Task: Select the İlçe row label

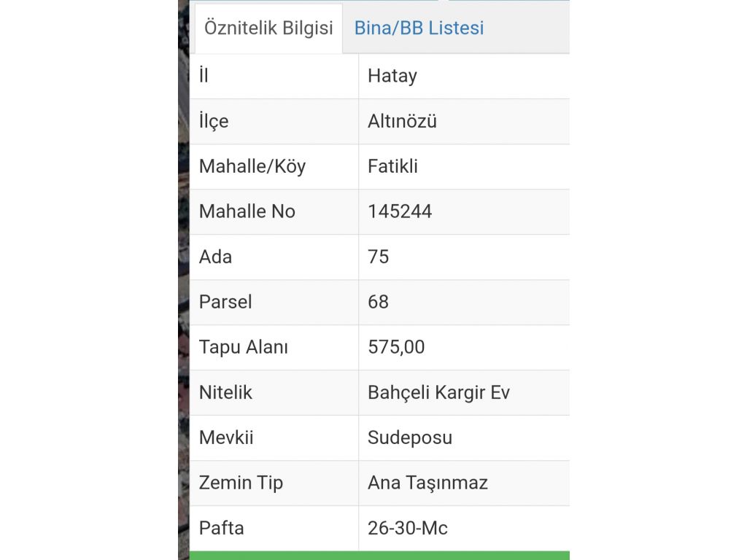Action: [214, 121]
